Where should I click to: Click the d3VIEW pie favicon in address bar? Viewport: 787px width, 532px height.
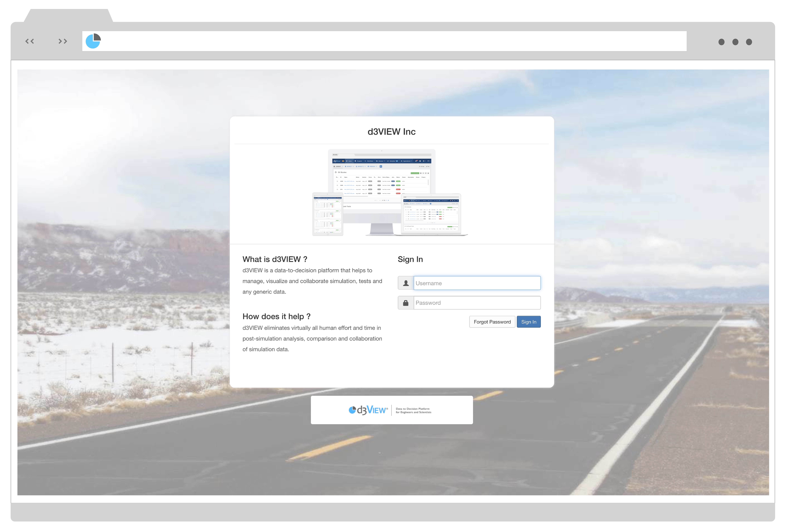(93, 41)
